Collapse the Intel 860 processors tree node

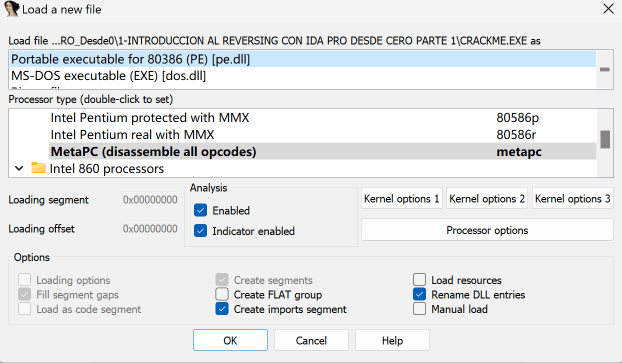click(x=19, y=168)
